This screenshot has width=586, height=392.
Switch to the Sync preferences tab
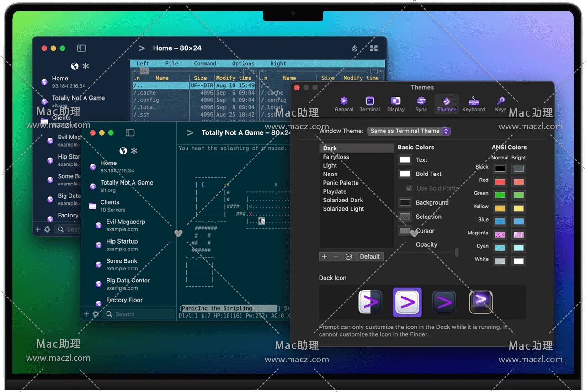point(421,103)
